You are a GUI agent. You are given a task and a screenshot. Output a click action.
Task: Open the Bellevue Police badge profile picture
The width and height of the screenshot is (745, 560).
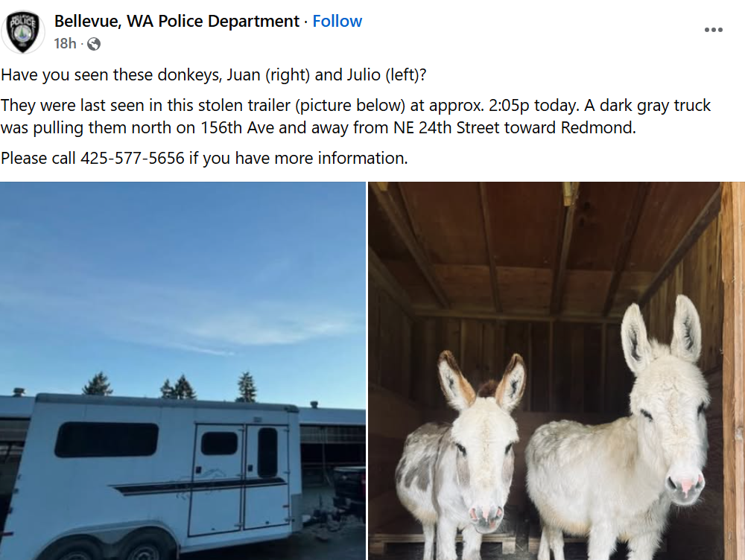(23, 32)
